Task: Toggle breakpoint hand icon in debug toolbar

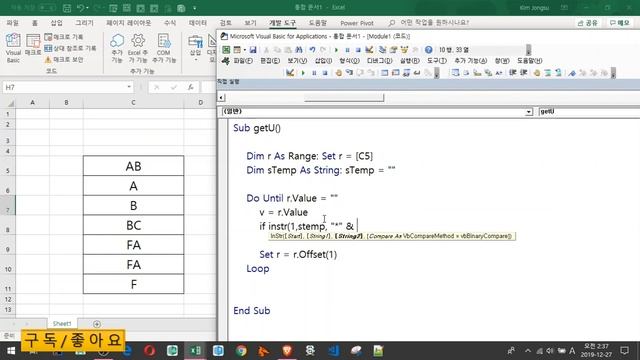Action: coord(338,73)
